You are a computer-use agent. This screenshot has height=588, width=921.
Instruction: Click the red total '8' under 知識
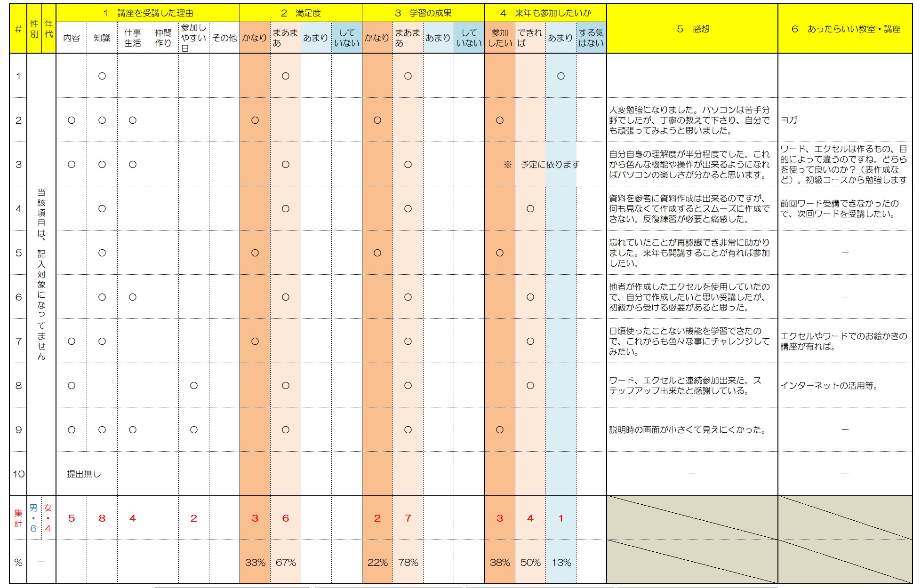tap(102, 518)
